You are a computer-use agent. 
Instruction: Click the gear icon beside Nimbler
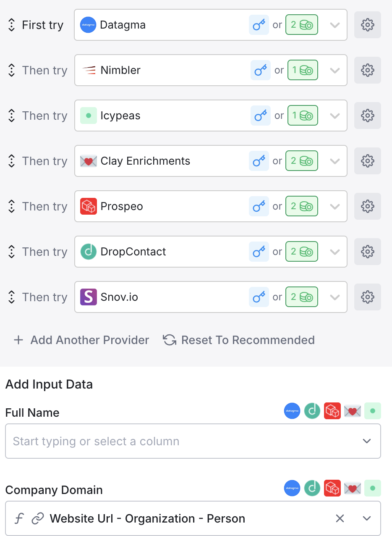click(x=367, y=70)
